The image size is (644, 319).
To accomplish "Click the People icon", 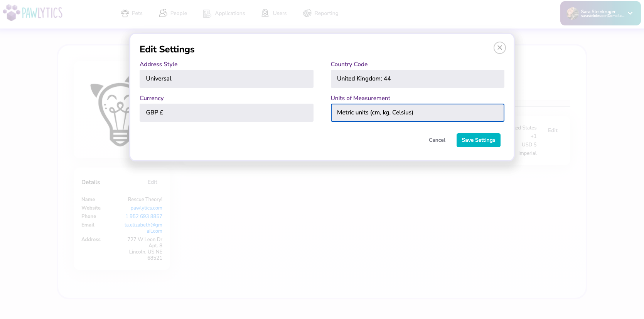I will pos(163,13).
